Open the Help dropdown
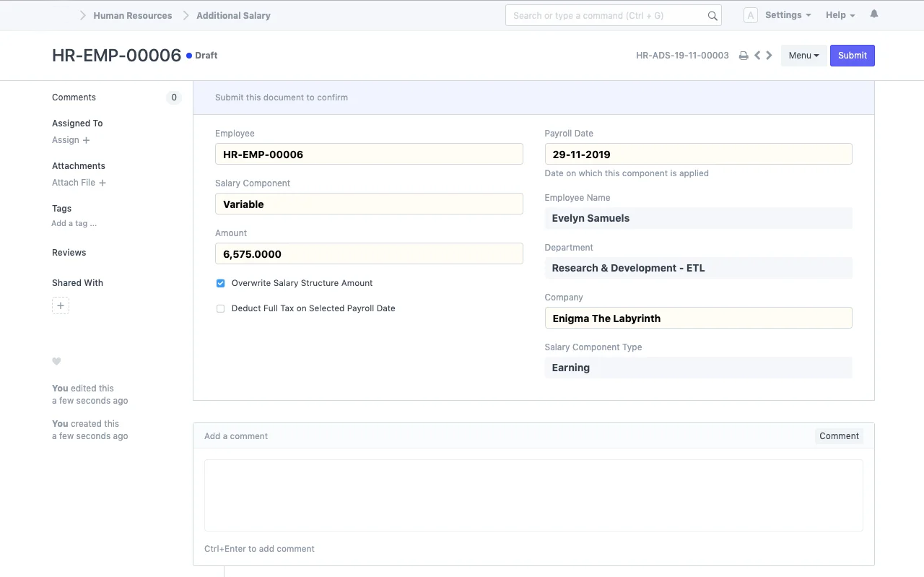Screen dimensions: 924x577 click(x=840, y=14)
